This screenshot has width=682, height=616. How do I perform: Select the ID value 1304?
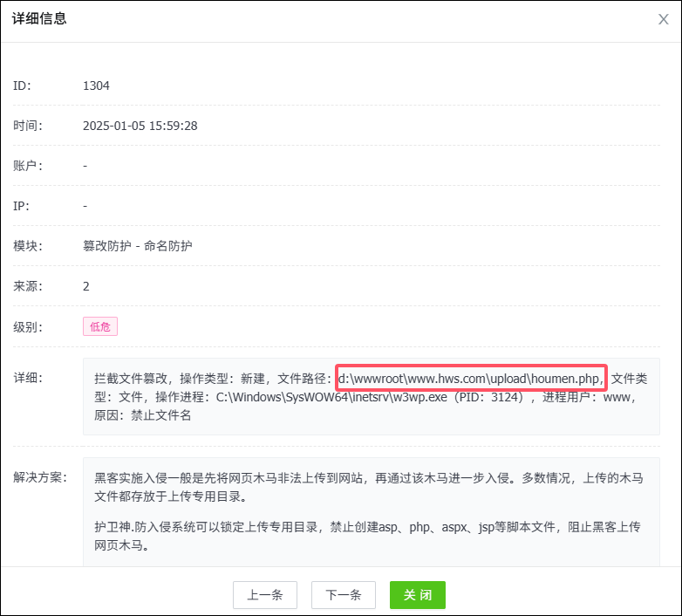point(96,86)
